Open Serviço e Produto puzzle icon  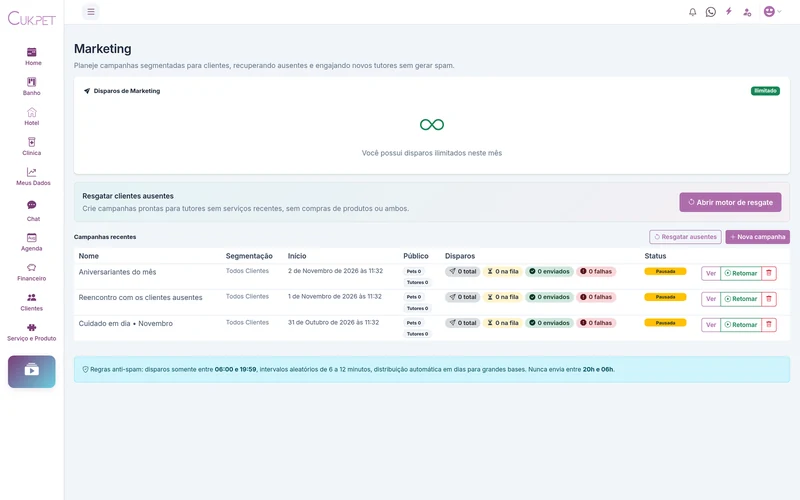pos(32,328)
